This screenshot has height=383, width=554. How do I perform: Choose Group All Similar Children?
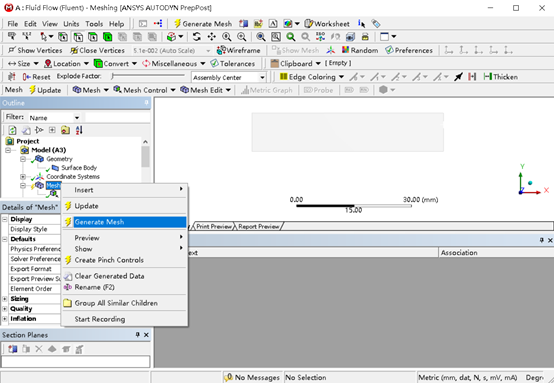(x=124, y=303)
